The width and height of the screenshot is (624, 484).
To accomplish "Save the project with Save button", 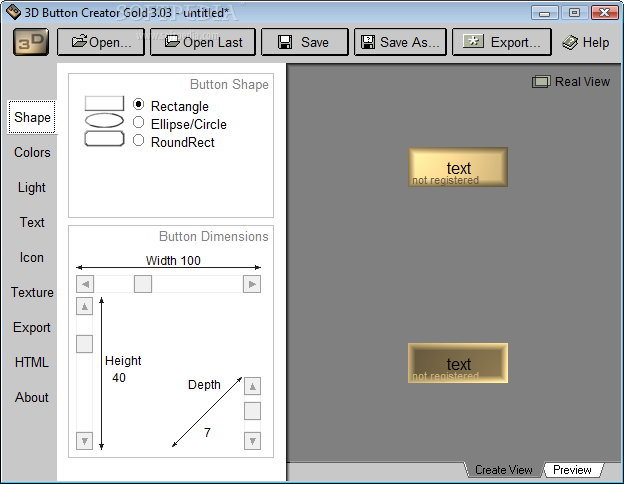I will [304, 42].
